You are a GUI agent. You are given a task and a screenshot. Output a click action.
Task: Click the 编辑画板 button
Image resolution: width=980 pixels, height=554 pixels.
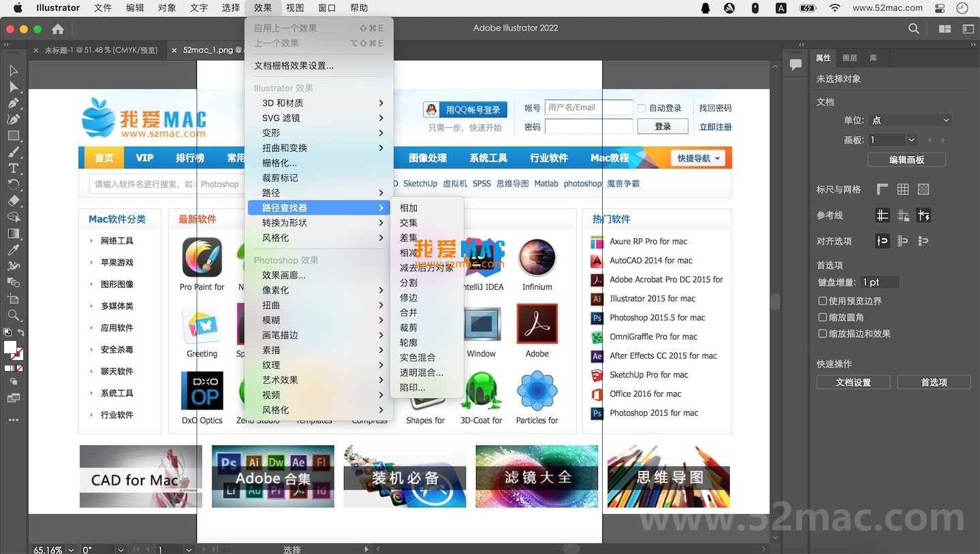906,159
